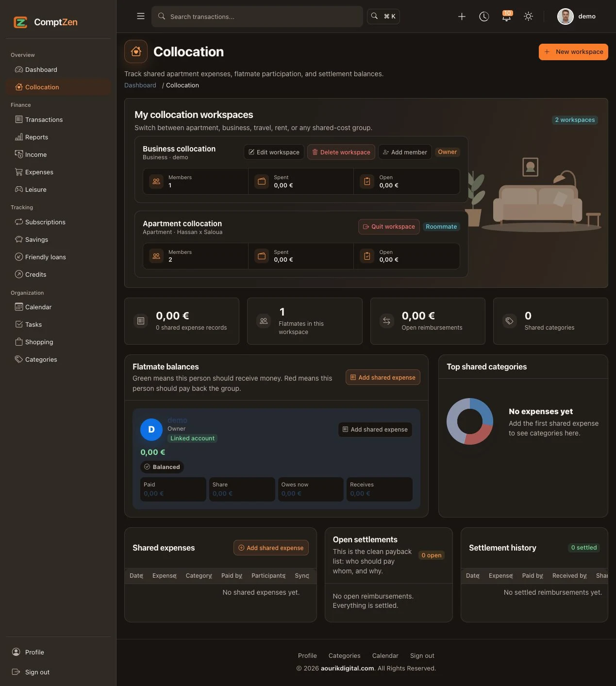Sort Shared expenses by Participants column
Image resolution: width=616 pixels, height=686 pixels.
click(268, 576)
